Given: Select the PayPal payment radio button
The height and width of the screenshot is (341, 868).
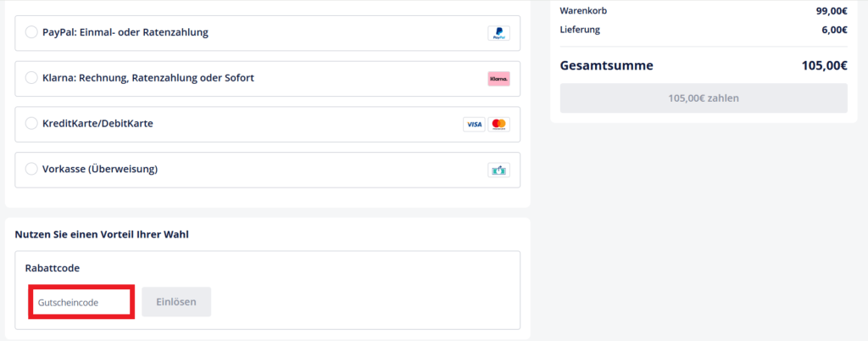Looking at the screenshot, I should 31,32.
